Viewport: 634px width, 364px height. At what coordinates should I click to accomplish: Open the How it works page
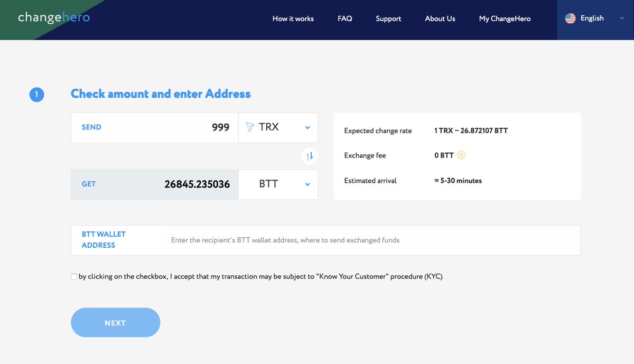(x=293, y=18)
